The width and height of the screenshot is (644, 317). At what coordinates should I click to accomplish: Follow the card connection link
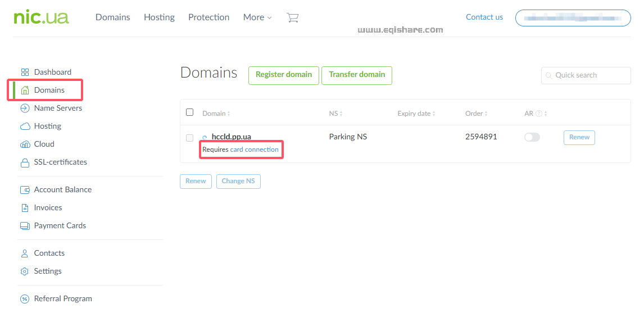pyautogui.click(x=254, y=150)
